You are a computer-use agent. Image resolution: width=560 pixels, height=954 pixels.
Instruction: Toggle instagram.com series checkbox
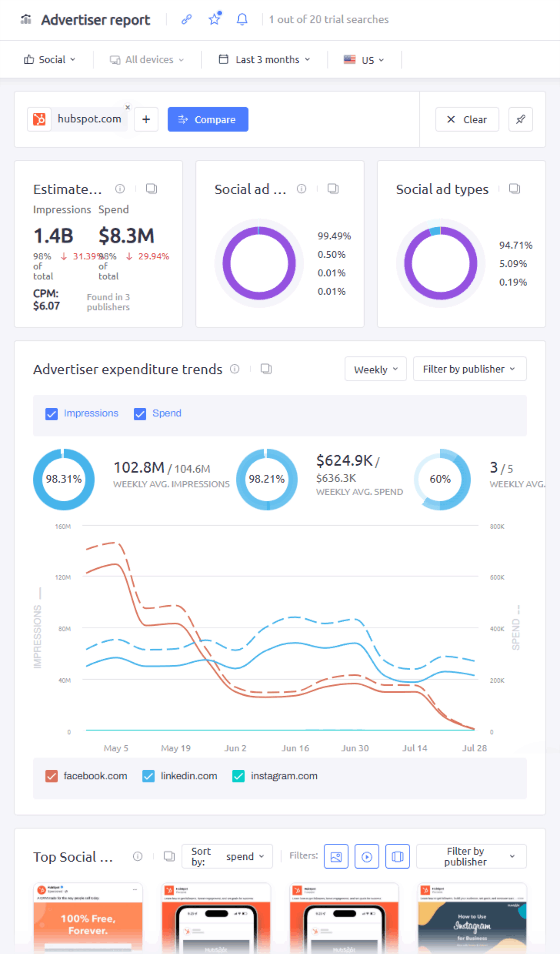click(238, 777)
